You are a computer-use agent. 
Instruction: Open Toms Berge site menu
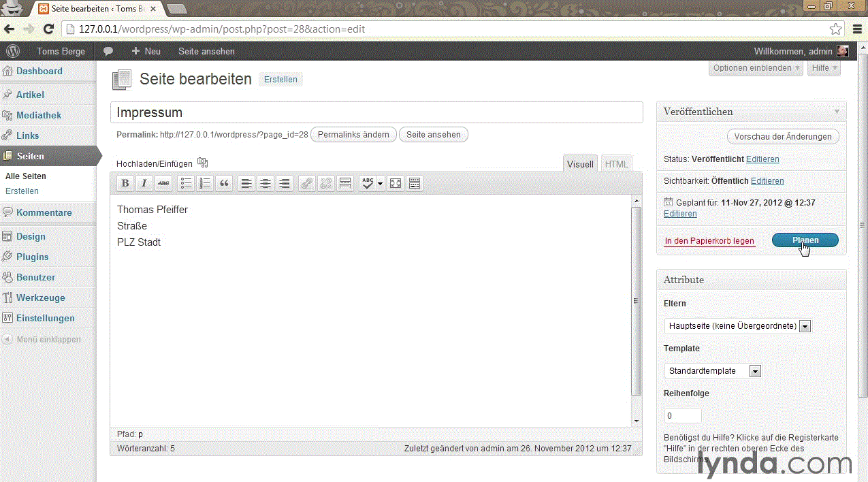click(61, 51)
